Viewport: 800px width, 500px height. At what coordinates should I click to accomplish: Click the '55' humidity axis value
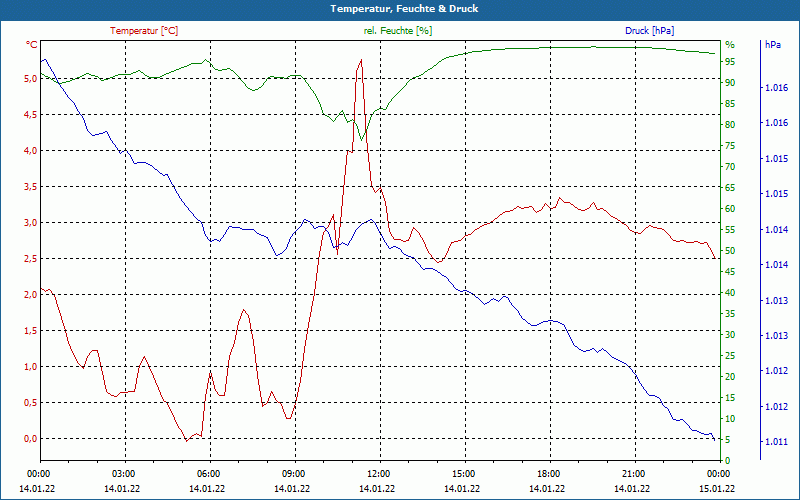pyautogui.click(x=730, y=230)
